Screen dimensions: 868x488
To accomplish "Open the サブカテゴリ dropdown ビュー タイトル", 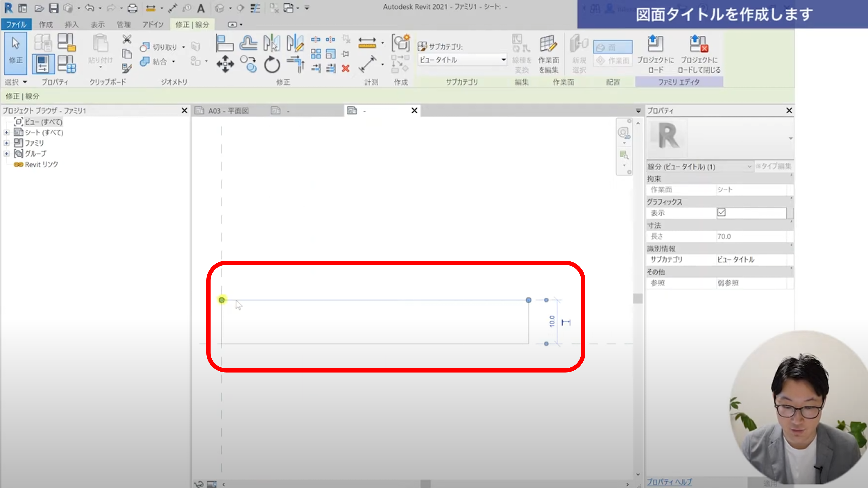I will coord(462,60).
